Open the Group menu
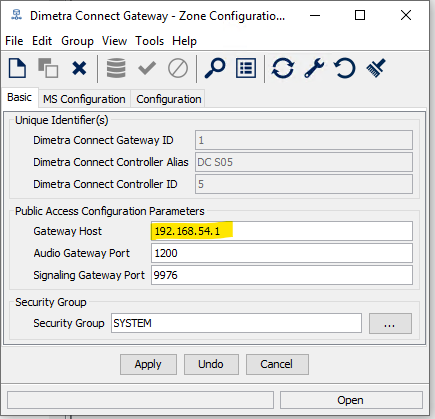435x419 pixels. point(77,41)
